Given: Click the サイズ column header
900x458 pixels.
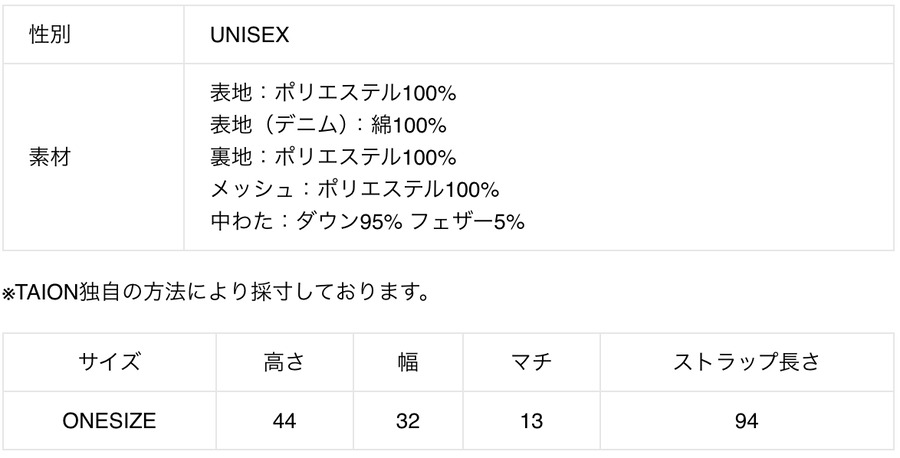Looking at the screenshot, I should coord(110,362).
